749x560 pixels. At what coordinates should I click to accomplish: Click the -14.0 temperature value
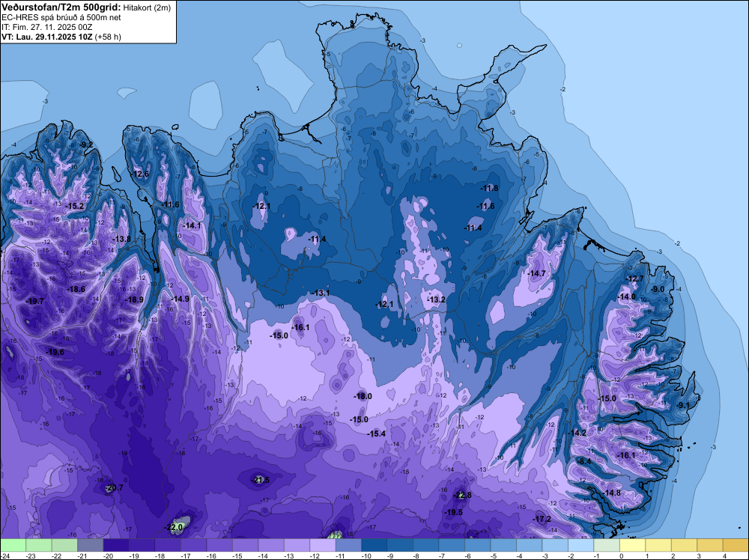point(627,296)
